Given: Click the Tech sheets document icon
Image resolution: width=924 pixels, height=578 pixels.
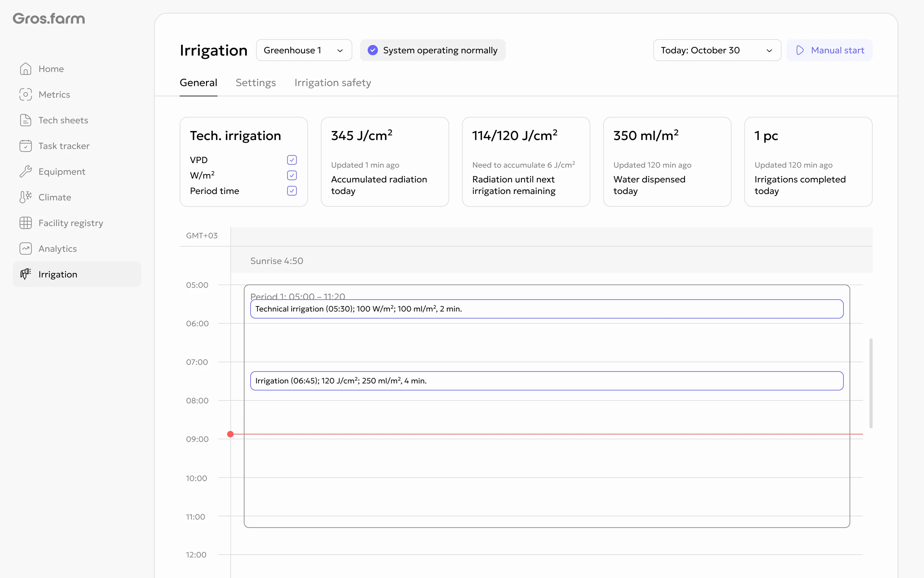Looking at the screenshot, I should pyautogui.click(x=26, y=120).
